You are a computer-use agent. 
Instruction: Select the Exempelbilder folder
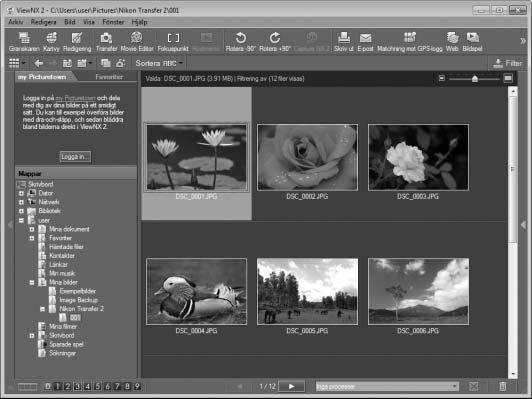coord(78,291)
